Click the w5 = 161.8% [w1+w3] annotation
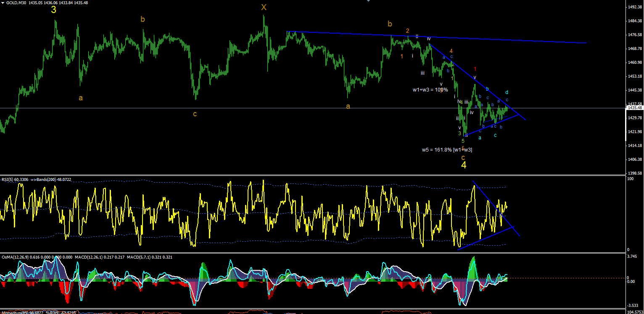Image resolution: width=644 pixels, height=314 pixels. (447, 149)
